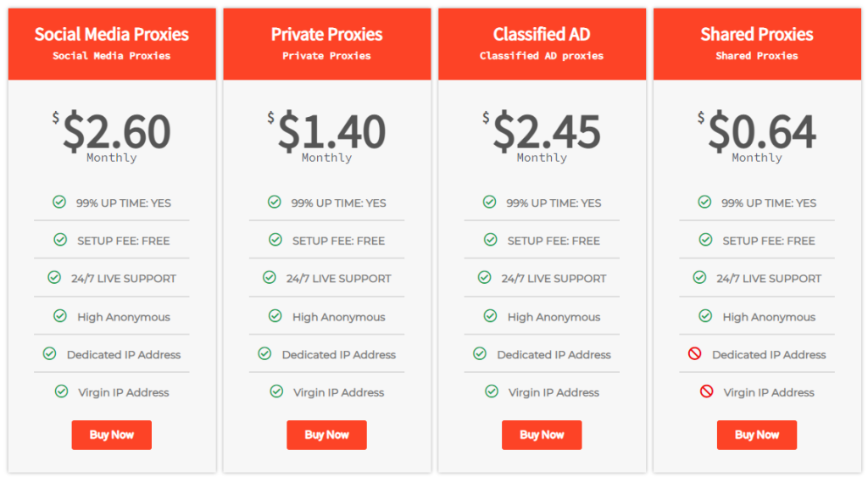The height and width of the screenshot is (483, 868).
Task: Click Buy Now under Social Media Proxies
Action: (111, 435)
